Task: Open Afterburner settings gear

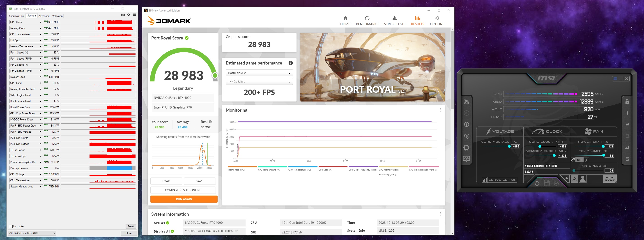Action: point(467,148)
